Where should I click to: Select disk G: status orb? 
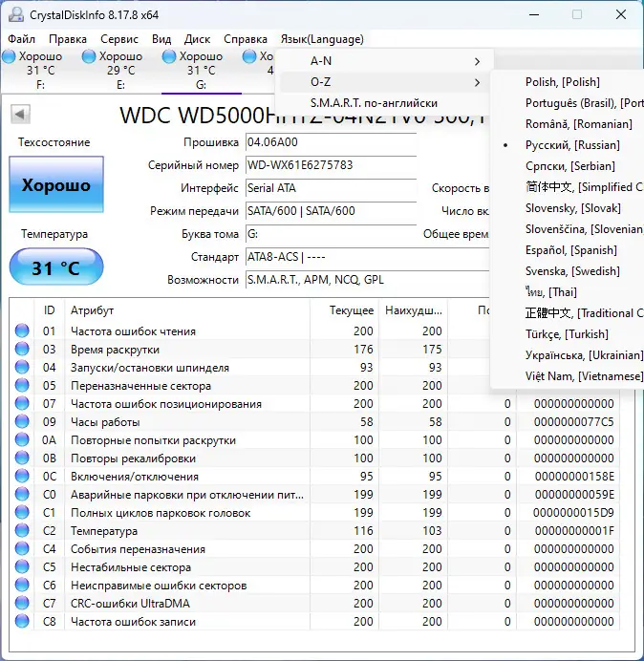169,56
